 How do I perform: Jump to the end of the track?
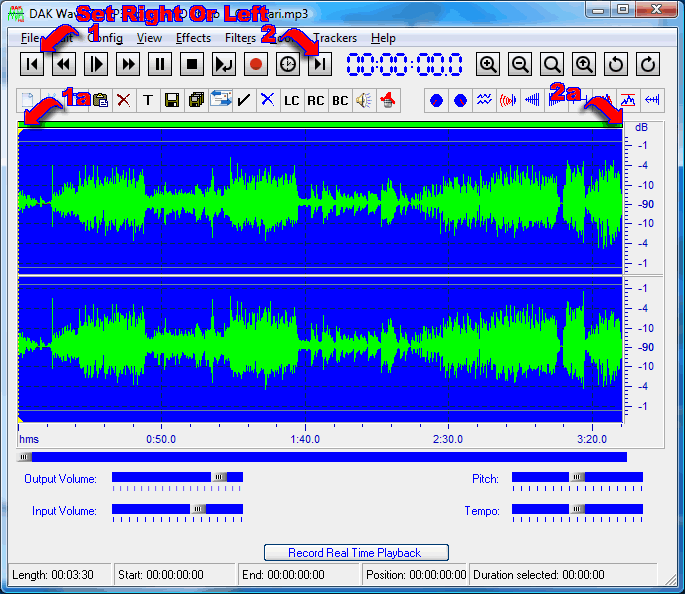[x=320, y=64]
